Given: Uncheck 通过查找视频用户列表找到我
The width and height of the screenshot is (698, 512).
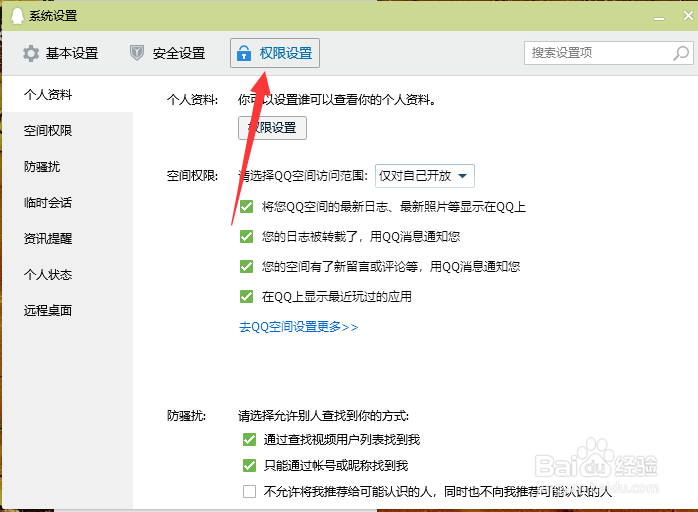Looking at the screenshot, I should coord(249,440).
